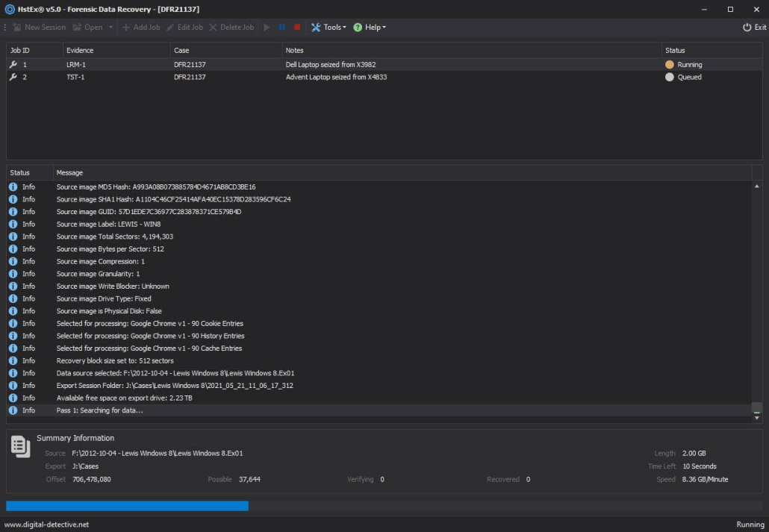The image size is (769, 532).
Task: Click the New Session toolbar button
Action: point(39,28)
